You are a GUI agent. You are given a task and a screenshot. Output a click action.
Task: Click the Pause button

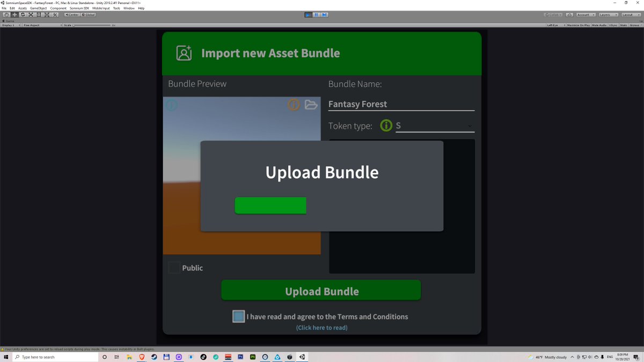click(x=317, y=14)
